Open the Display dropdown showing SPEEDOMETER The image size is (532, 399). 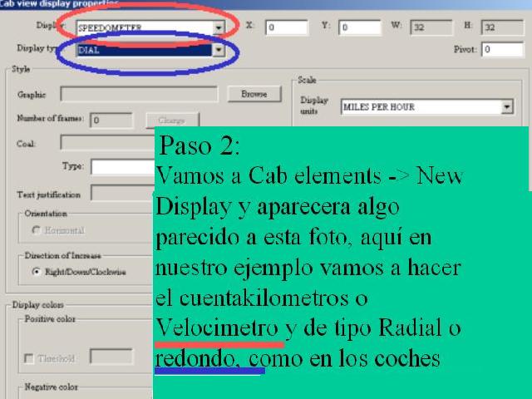[219, 27]
